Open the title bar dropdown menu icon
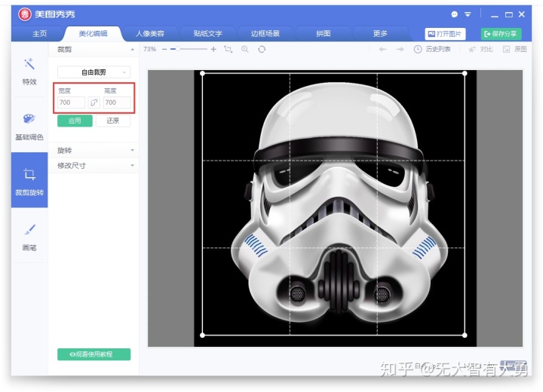This screenshot has width=543, height=392. (x=468, y=14)
